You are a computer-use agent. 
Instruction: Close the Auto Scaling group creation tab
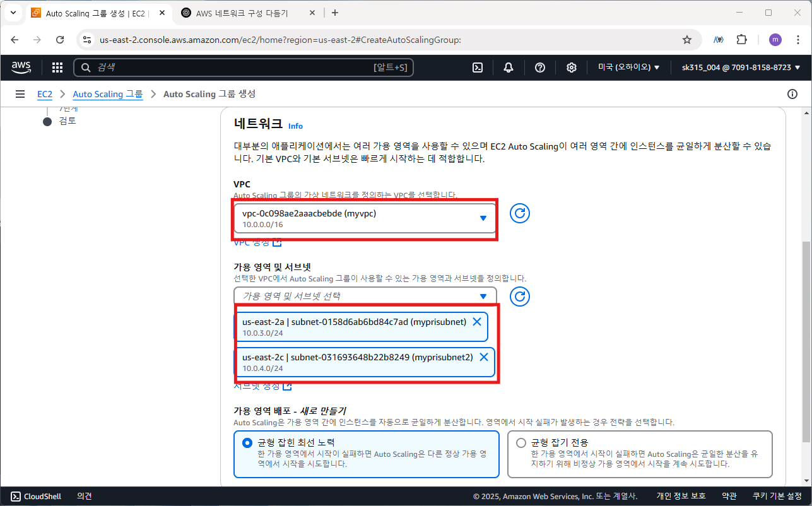(x=161, y=13)
